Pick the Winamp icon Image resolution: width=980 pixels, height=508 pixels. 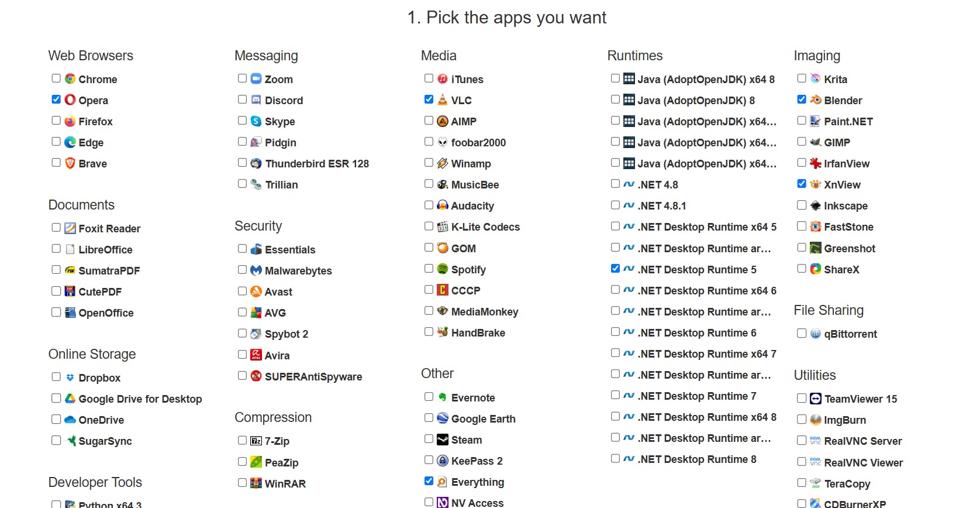pyautogui.click(x=443, y=163)
